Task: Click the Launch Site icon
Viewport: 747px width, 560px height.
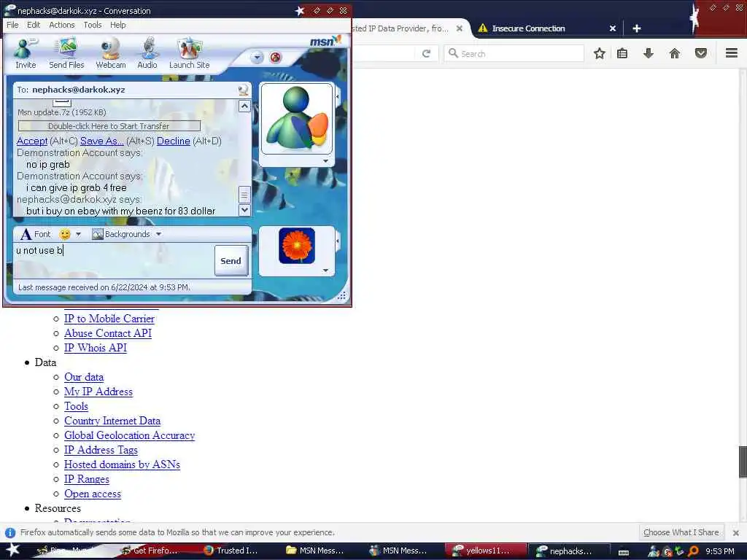Action: [x=189, y=53]
